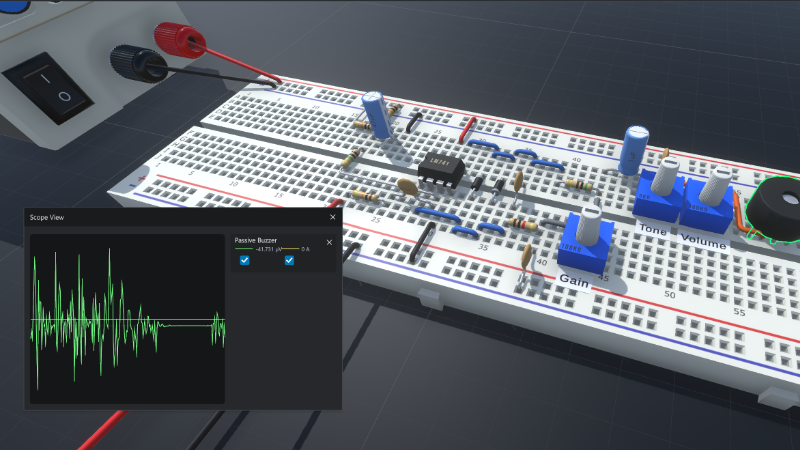
Task: Click the red banana plug connector
Action: pos(183,40)
